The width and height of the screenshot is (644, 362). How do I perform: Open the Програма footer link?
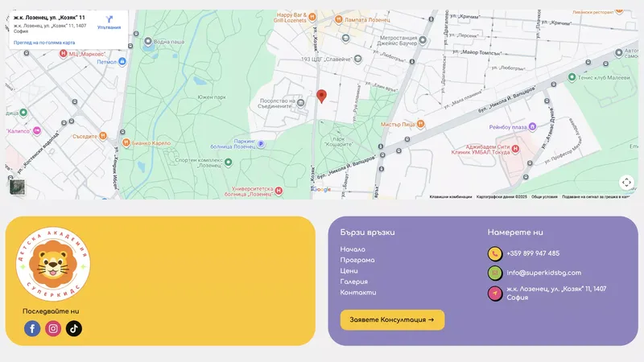coord(357,260)
